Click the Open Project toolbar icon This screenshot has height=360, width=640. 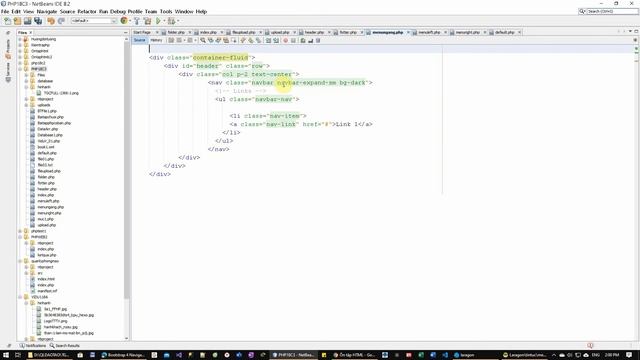pyautogui.click(x=27, y=21)
